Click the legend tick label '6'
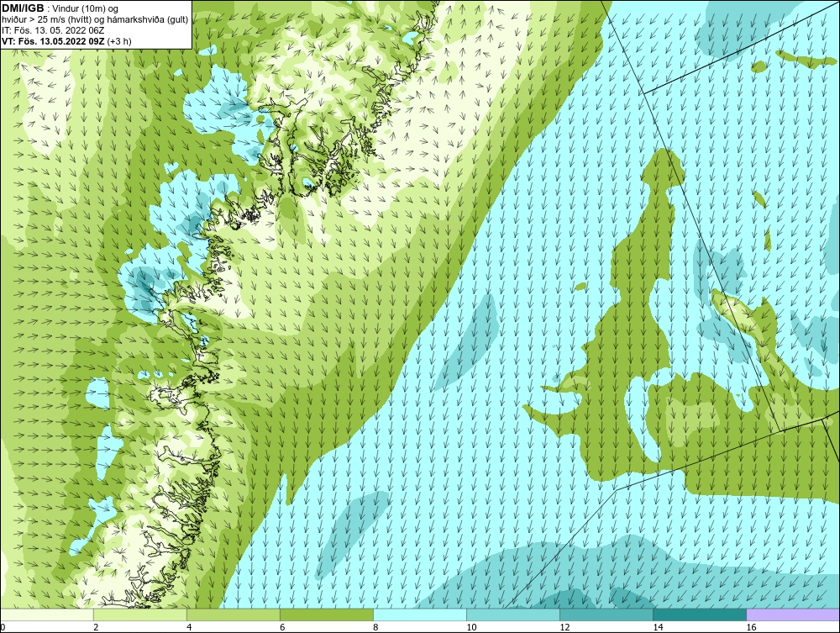The height and width of the screenshot is (633, 840). (282, 628)
